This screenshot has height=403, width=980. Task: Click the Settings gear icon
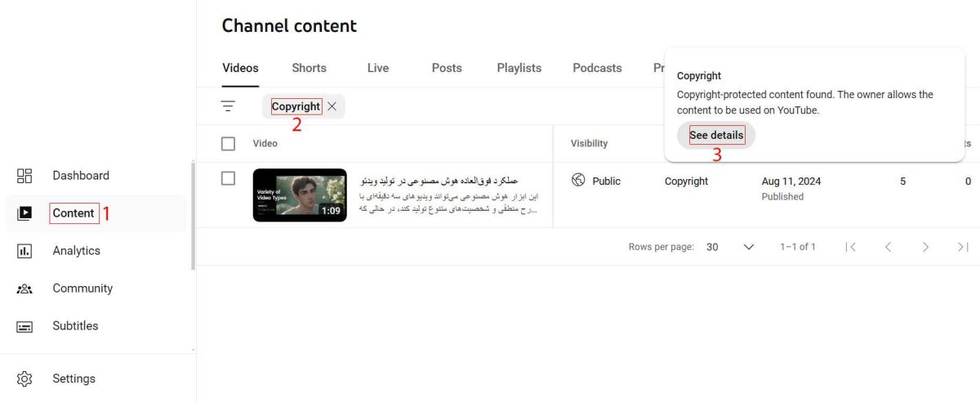point(24,378)
